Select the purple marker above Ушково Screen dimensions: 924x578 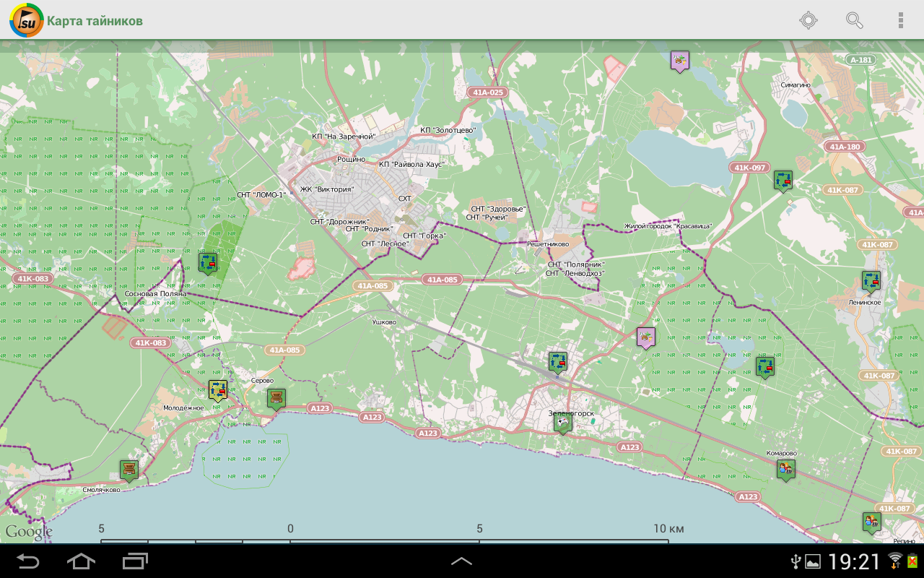click(645, 337)
